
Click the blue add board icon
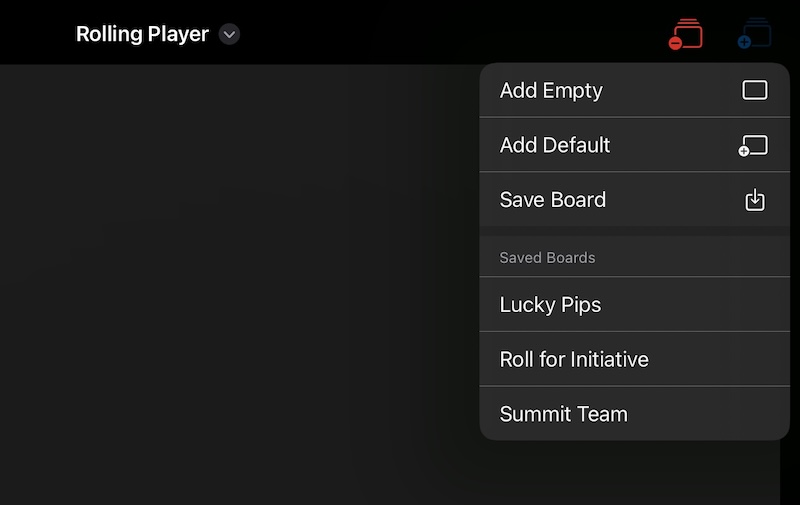pos(755,34)
